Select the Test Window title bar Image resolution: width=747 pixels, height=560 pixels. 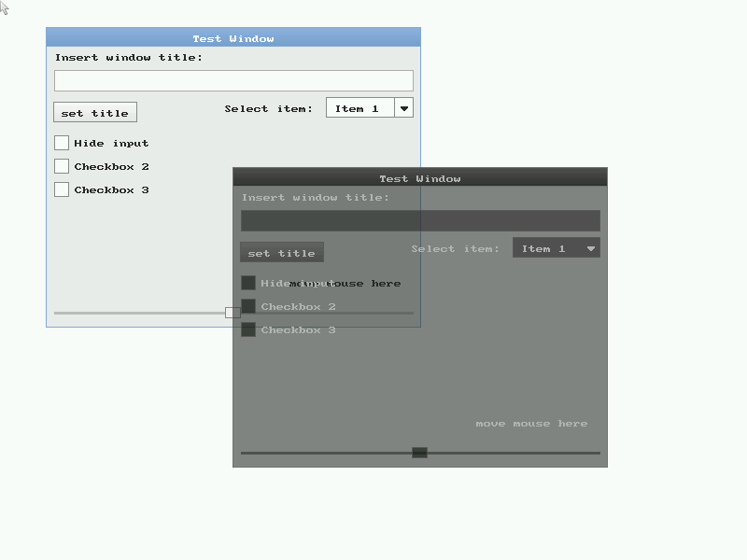(233, 38)
